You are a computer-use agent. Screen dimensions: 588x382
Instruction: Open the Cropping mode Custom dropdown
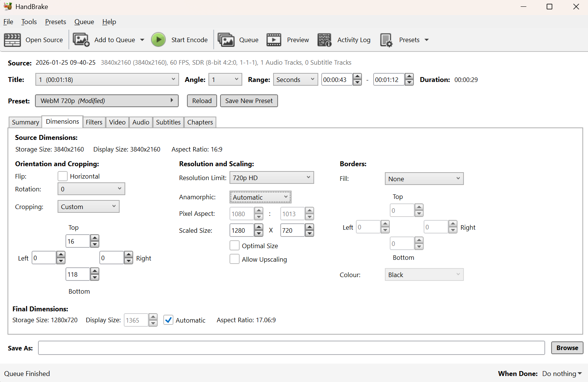click(88, 207)
